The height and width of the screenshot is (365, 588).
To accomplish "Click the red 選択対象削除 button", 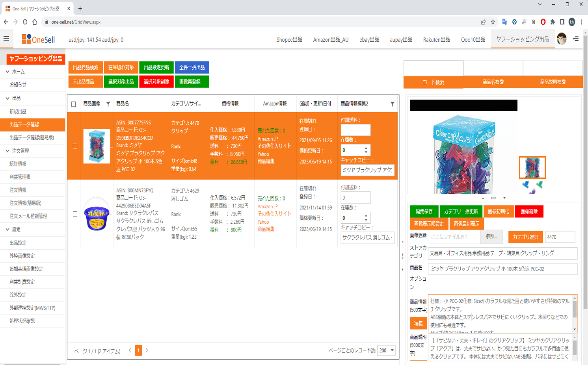I will point(156,82).
